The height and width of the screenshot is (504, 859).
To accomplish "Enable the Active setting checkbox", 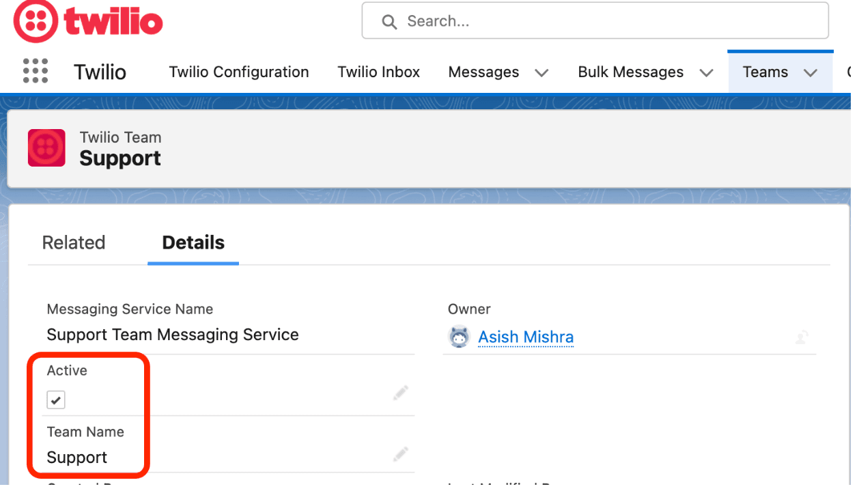I will coord(55,400).
